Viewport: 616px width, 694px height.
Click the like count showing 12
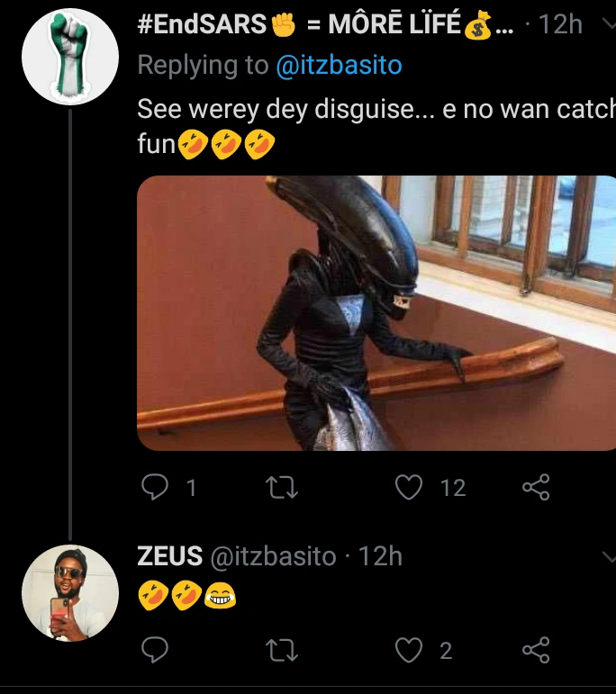pos(453,488)
